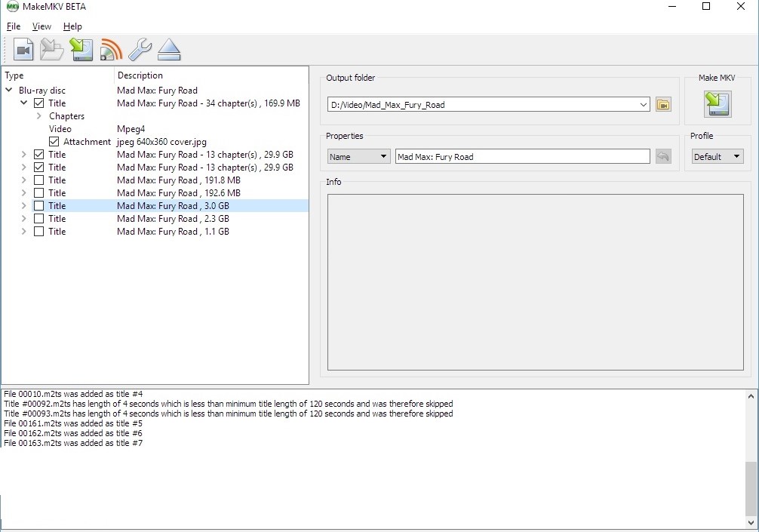Save selected titles using the toolbar green arrow icon

[x=81, y=49]
